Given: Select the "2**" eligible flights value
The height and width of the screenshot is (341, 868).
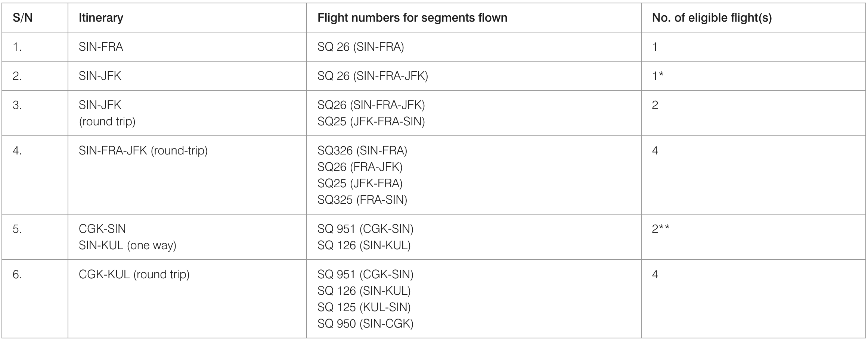Looking at the screenshot, I should point(661,229).
